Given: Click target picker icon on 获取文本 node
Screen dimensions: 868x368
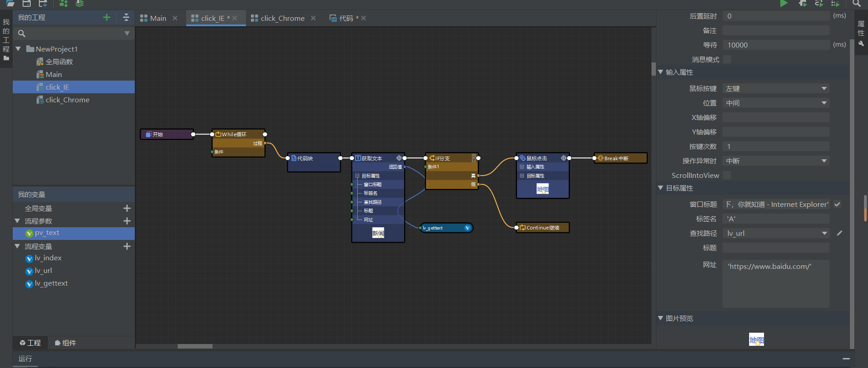Looking at the screenshot, I should 399,158.
